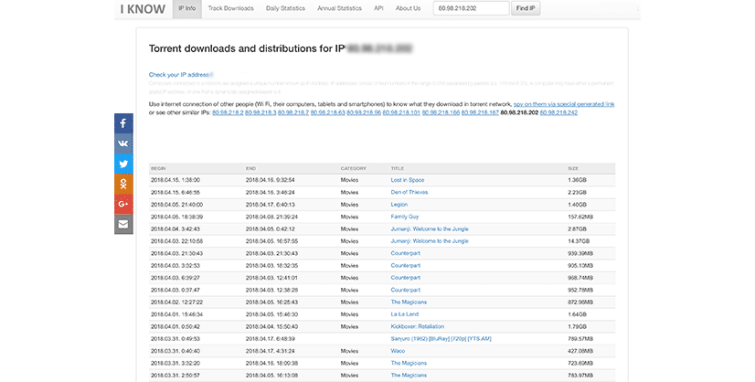Follow the spy on them via special generated link
Viewport: 755px width, 382px height.
(x=564, y=104)
